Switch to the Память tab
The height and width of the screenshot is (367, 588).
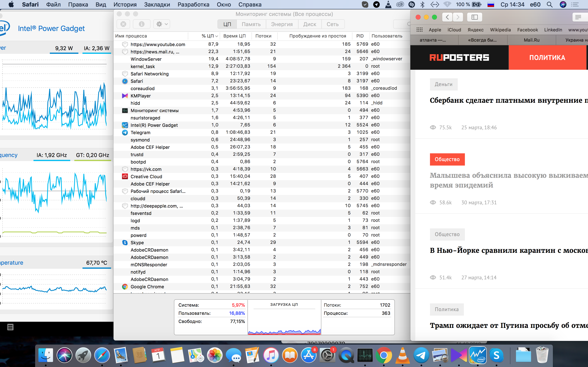tap(251, 24)
